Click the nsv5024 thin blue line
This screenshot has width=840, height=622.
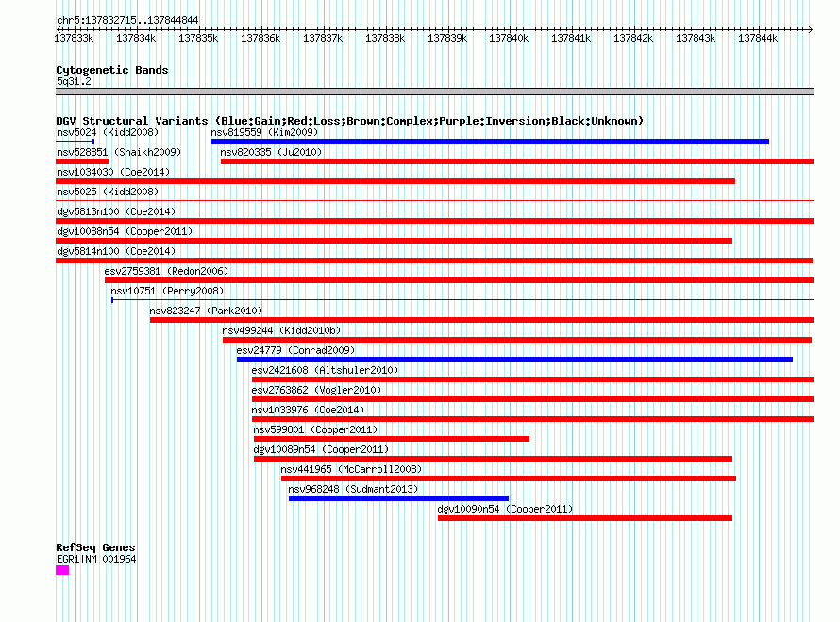[x=75, y=142]
